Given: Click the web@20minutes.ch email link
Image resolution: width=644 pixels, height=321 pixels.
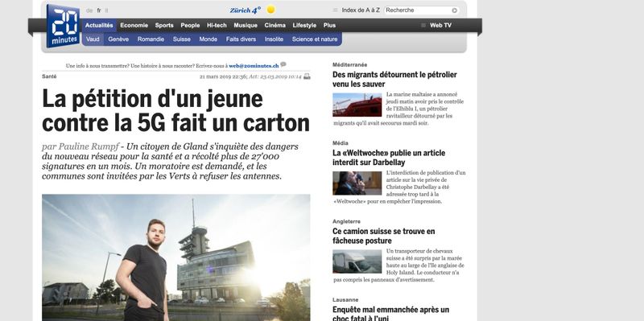Looking at the screenshot, I should pos(254,66).
